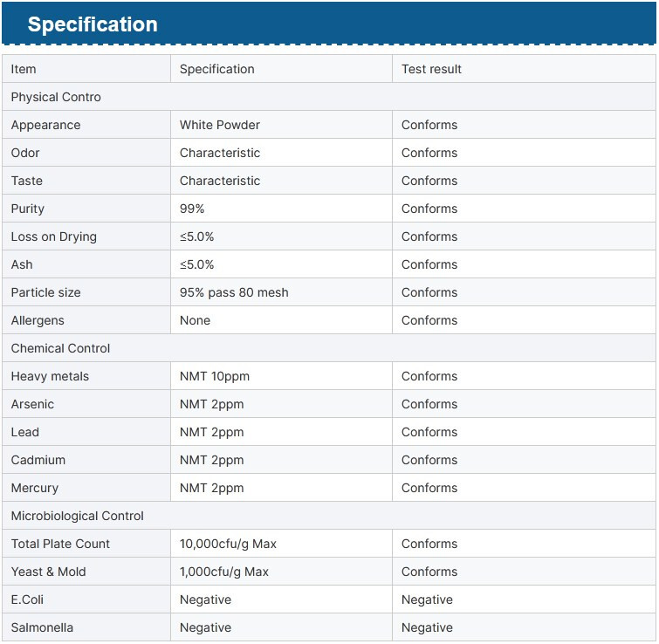Select the Odor item cell
Image resolution: width=659 pixels, height=644 pixels.
(86, 153)
